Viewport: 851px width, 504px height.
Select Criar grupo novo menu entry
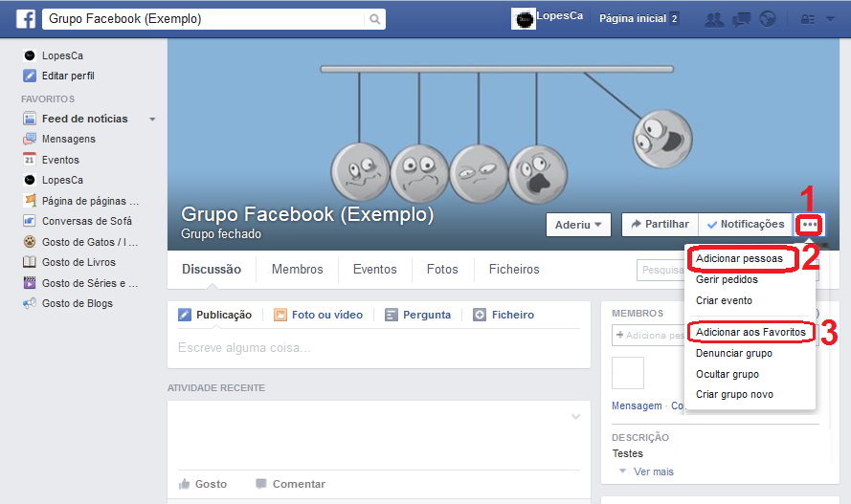734,395
